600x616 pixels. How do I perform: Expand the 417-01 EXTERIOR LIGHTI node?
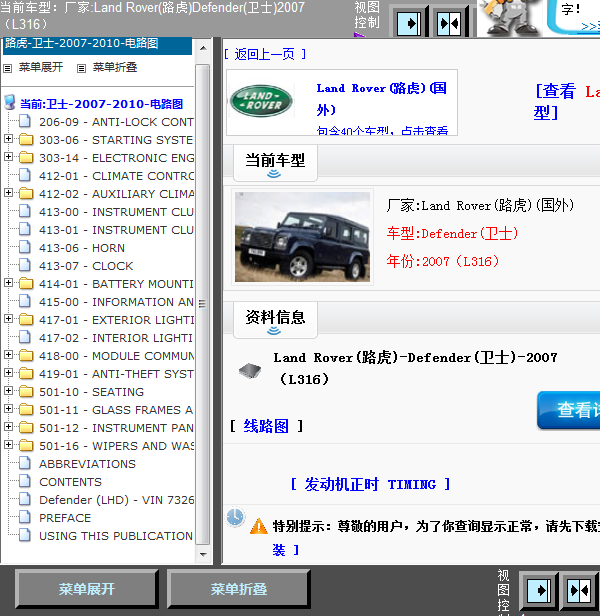[8, 319]
